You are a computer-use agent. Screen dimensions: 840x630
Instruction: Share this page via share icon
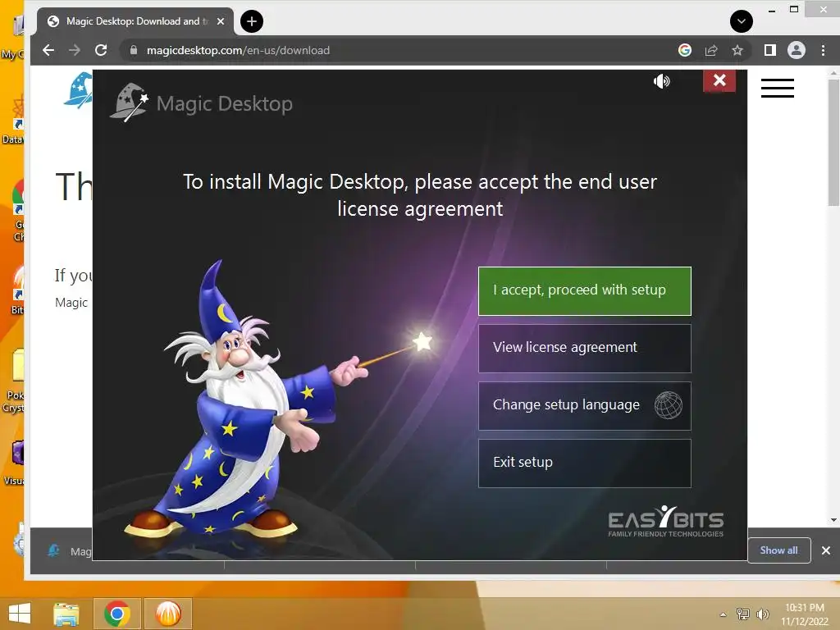(711, 50)
